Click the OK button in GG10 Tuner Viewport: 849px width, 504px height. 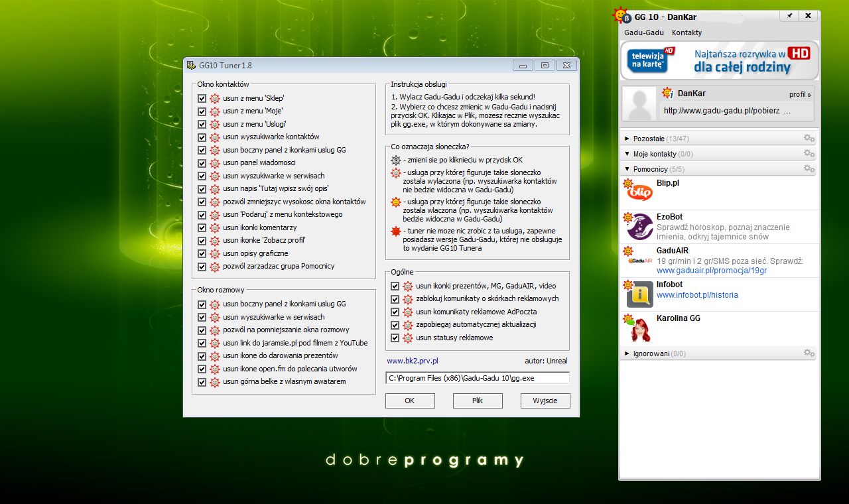point(410,401)
